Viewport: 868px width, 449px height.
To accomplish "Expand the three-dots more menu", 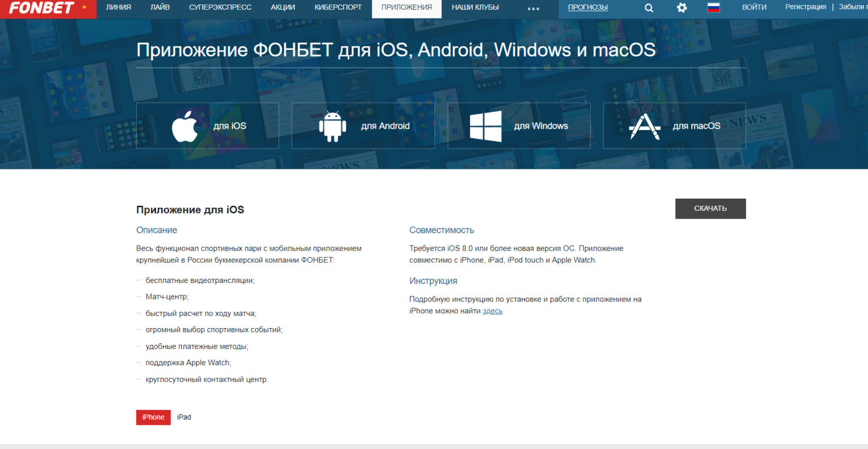I will click(x=533, y=8).
